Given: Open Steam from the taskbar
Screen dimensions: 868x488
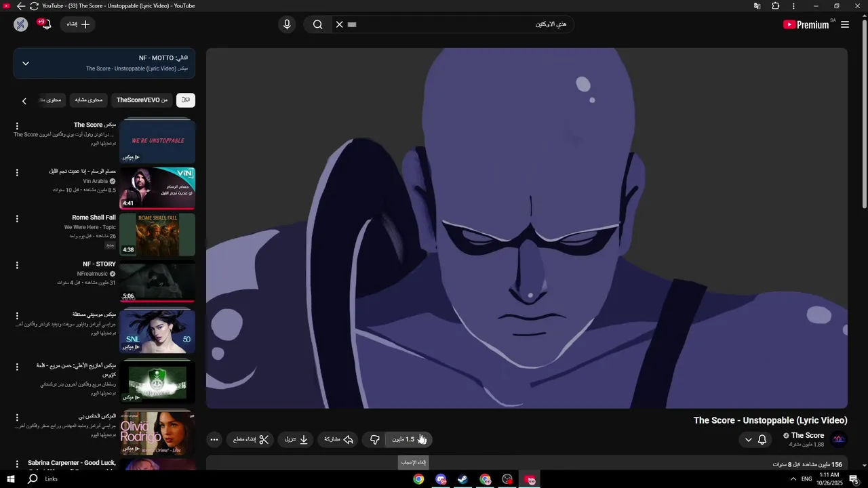Looking at the screenshot, I should tap(462, 479).
